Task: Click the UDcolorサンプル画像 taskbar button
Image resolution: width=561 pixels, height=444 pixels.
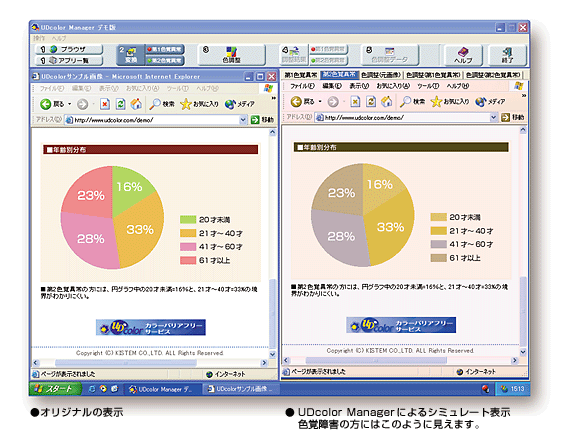Action: coord(241,389)
